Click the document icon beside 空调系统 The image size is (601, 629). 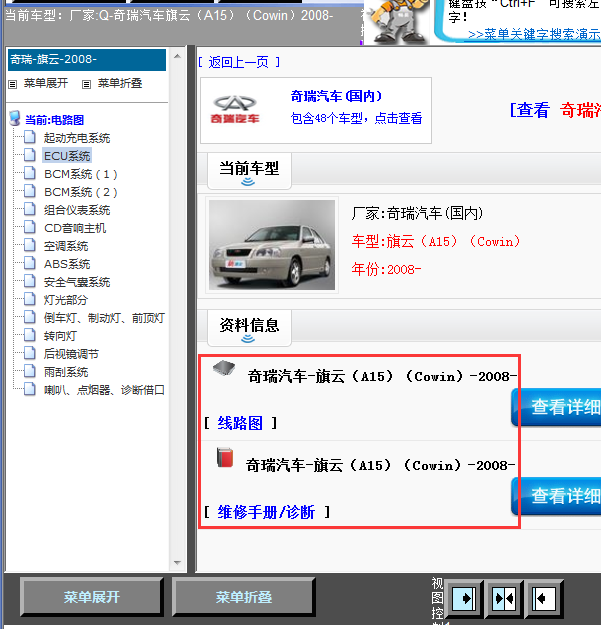30,245
